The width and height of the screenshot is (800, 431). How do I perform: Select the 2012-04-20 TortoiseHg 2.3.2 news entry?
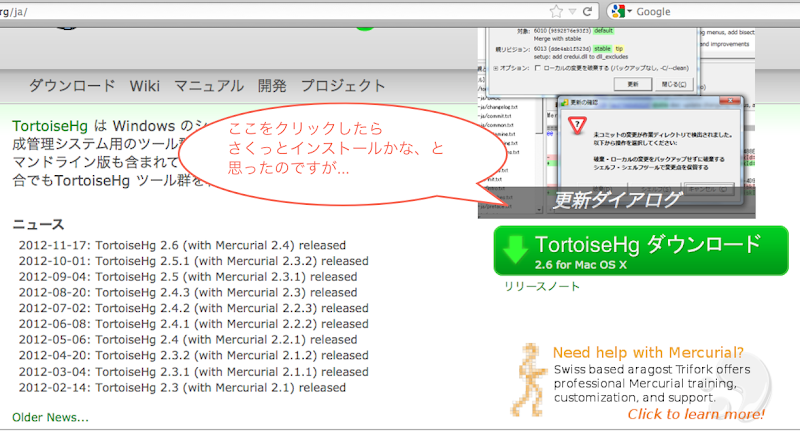pos(193,356)
